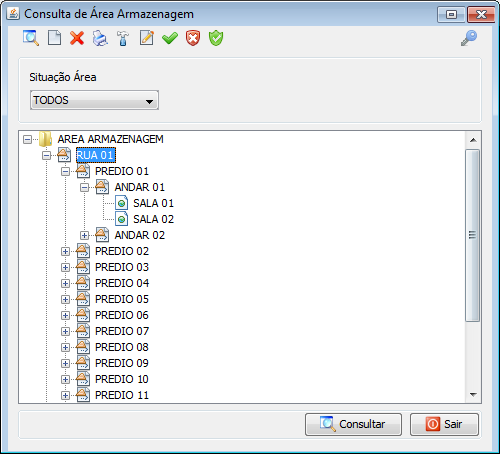Click the Consultar button

pos(353,424)
